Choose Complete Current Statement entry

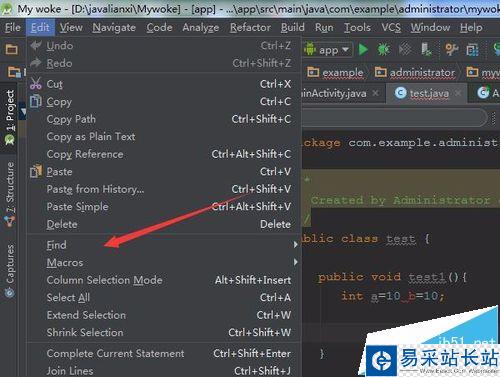(x=164, y=353)
